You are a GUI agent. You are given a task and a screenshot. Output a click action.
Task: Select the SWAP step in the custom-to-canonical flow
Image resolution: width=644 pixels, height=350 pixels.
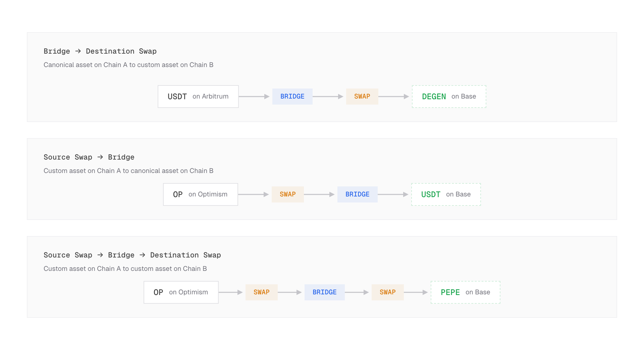click(x=288, y=194)
